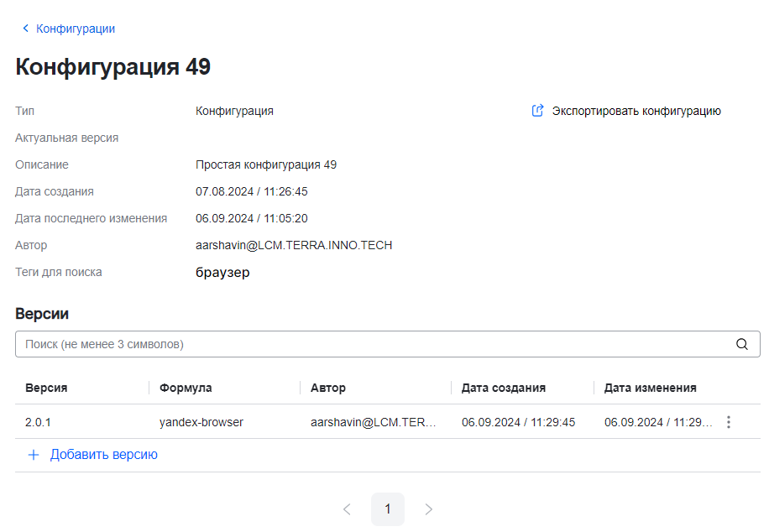Click the yandex-browser formula cell
Image resolution: width=769 pixels, height=532 pixels.
[201, 422]
